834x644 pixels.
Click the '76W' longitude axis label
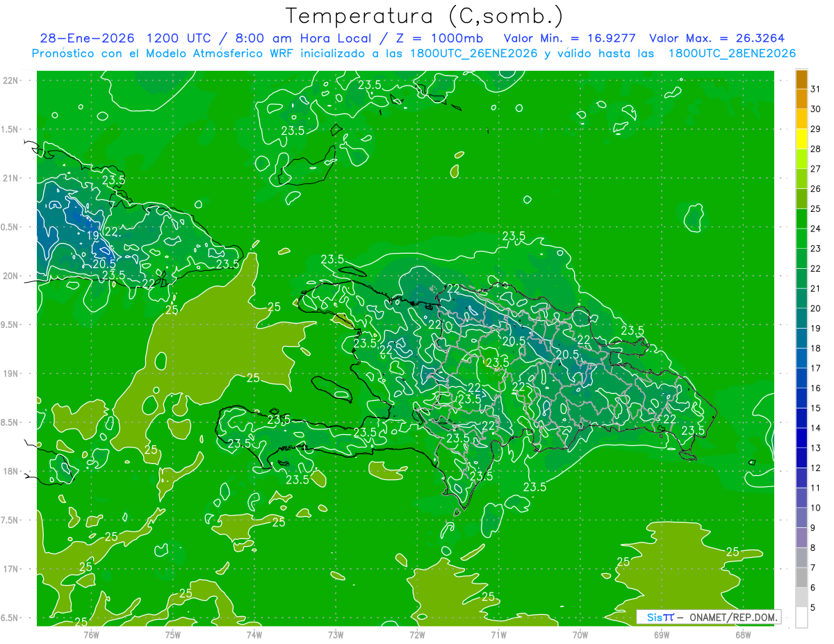click(91, 634)
